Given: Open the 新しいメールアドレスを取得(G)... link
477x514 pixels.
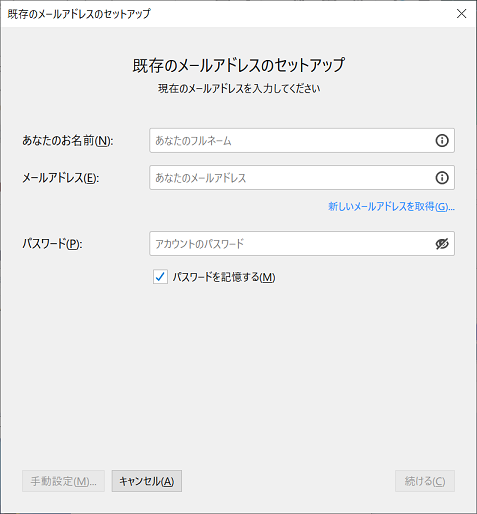Looking at the screenshot, I should point(391,207).
